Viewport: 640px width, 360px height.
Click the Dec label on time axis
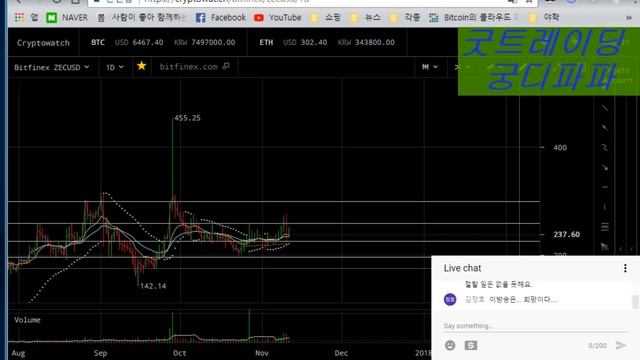(341, 353)
